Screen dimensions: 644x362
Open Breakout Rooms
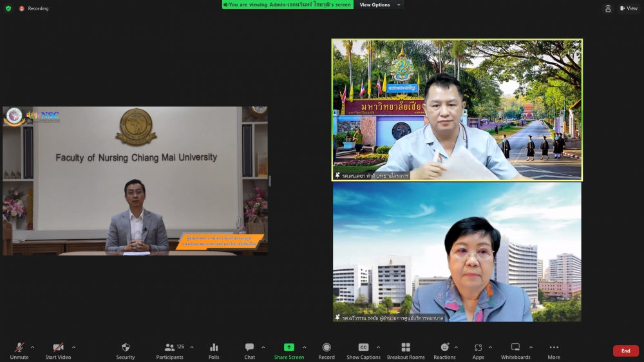[x=406, y=347]
